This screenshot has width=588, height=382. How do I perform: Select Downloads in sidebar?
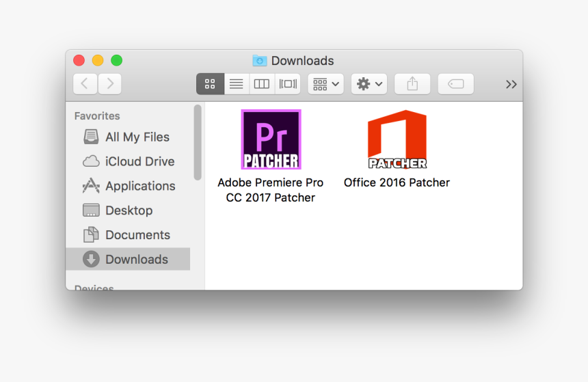[x=128, y=259]
